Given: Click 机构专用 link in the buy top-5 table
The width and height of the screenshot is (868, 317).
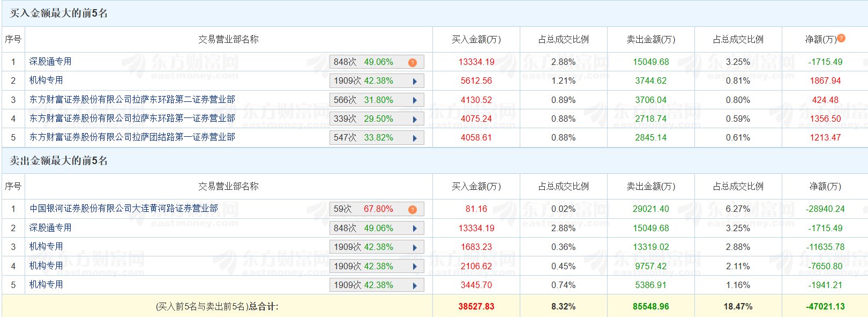Looking at the screenshot, I should coord(46,80).
